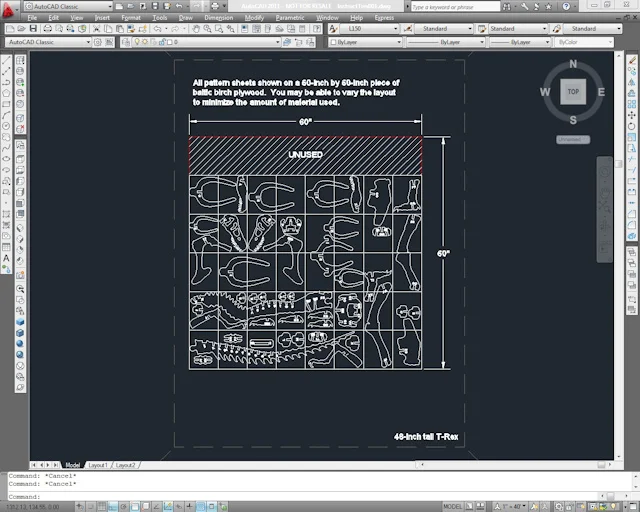Open the Express menu
640x512 pixels.
point(384,18)
